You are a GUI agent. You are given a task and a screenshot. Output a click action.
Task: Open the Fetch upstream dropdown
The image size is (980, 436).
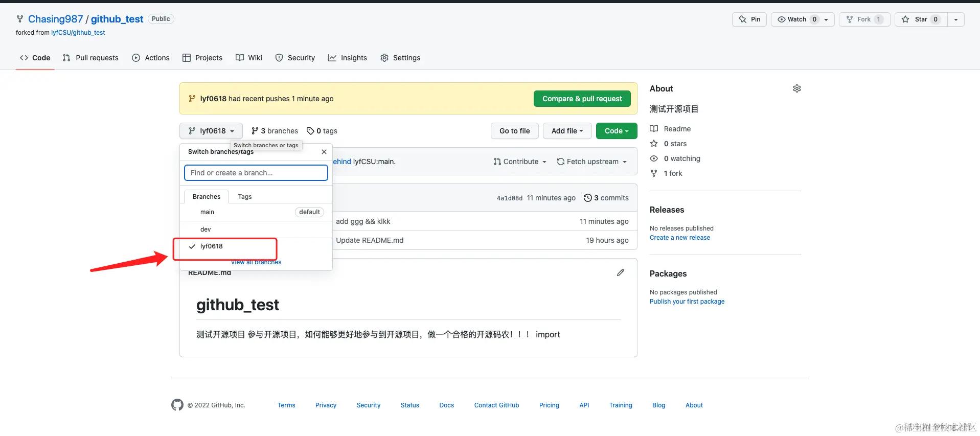591,162
